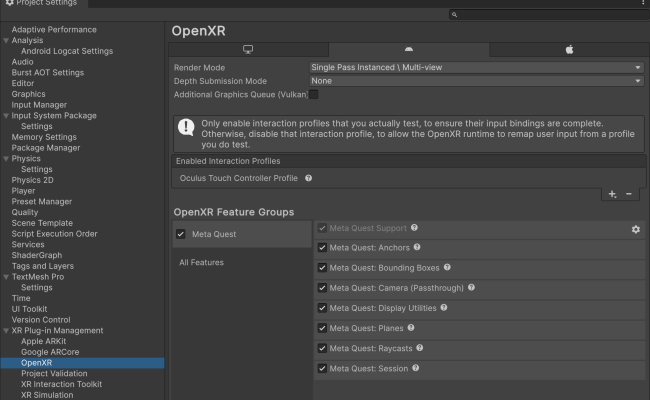Open help for Oculus Touch Controller Profile

pos(308,178)
